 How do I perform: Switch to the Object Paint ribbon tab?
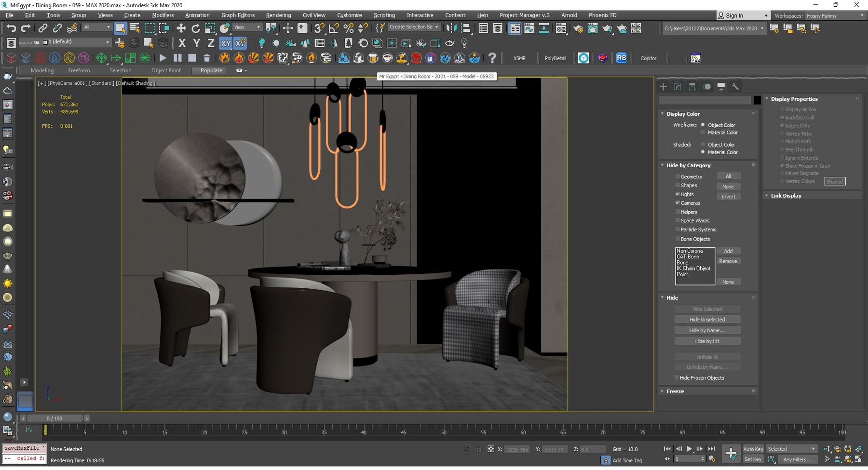[166, 70]
